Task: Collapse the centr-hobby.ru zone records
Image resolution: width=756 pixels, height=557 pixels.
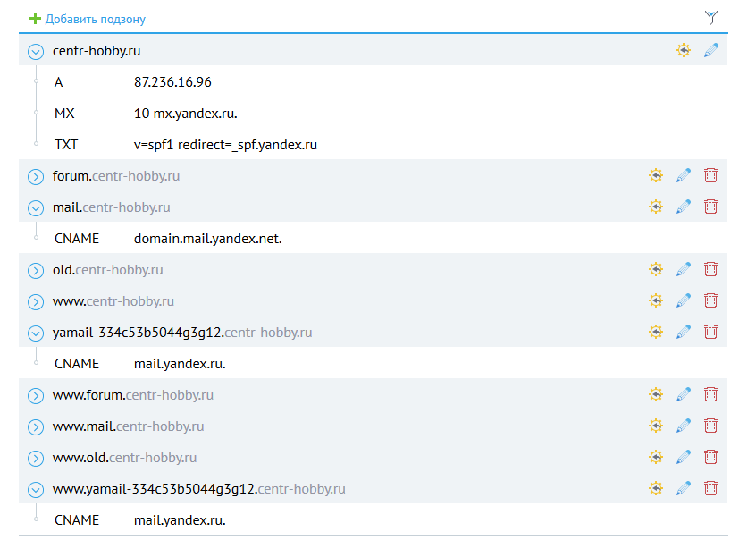Action: click(36, 52)
